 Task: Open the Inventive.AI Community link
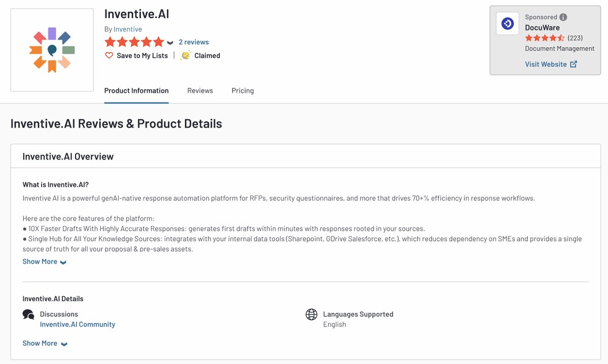(x=78, y=325)
